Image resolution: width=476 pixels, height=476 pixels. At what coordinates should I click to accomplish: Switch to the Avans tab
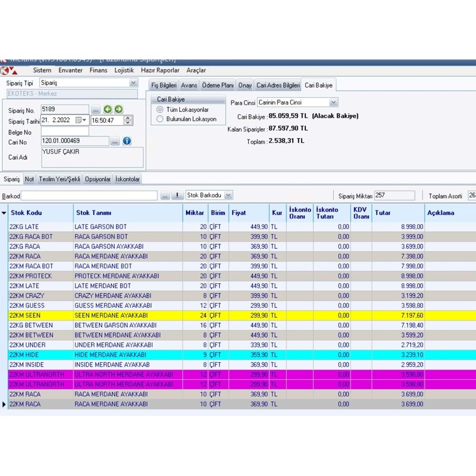(x=189, y=85)
